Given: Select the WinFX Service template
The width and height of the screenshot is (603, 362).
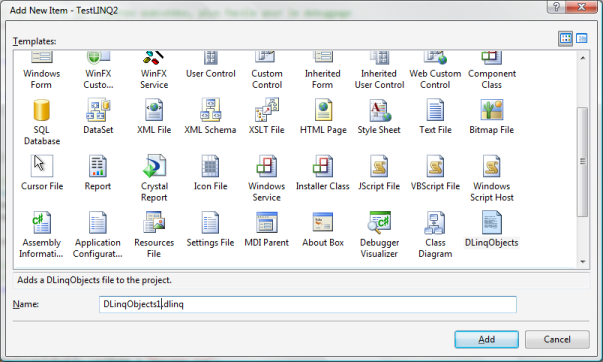Looking at the screenshot, I should tap(154, 70).
